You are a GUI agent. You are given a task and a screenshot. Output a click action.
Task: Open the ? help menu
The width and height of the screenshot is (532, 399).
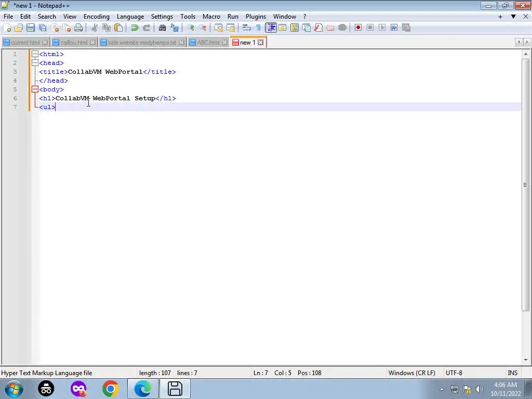click(x=304, y=17)
